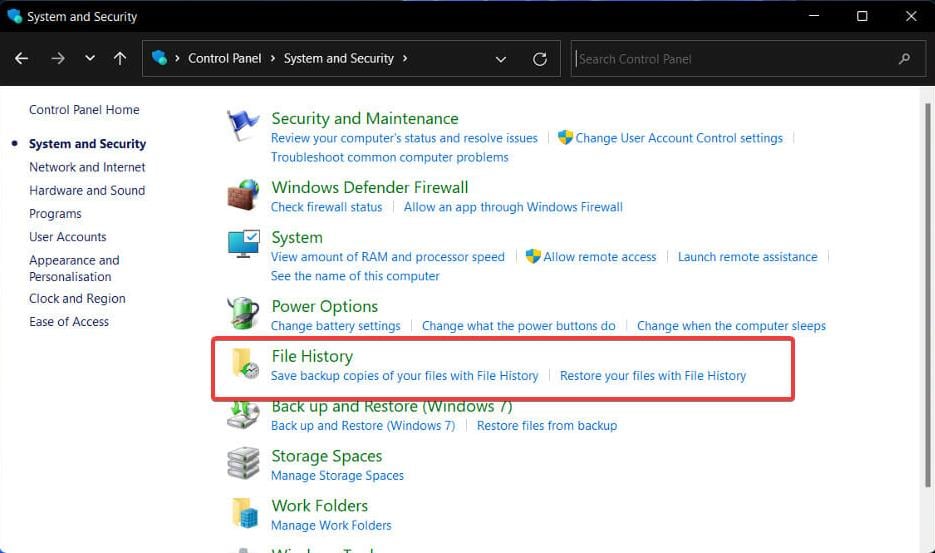Open Appearance and Personalisation category
The width and height of the screenshot is (935, 553).
[74, 268]
